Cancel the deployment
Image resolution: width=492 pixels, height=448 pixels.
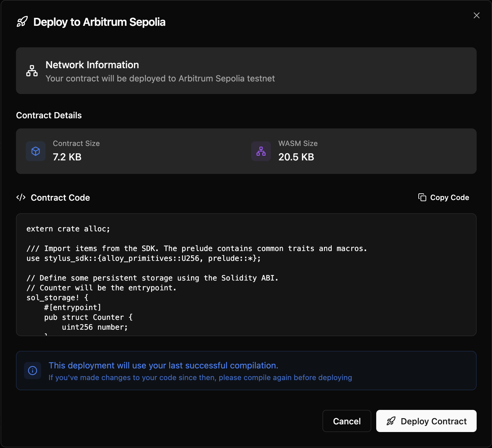click(347, 421)
